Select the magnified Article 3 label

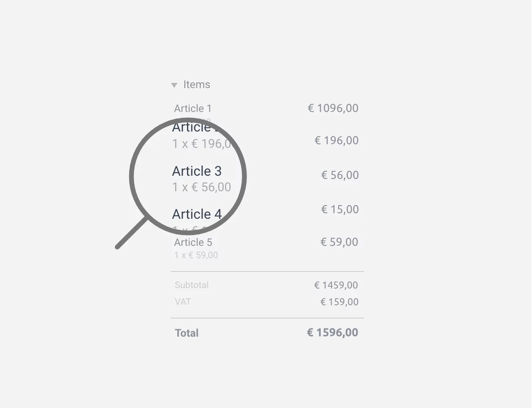pos(197,171)
